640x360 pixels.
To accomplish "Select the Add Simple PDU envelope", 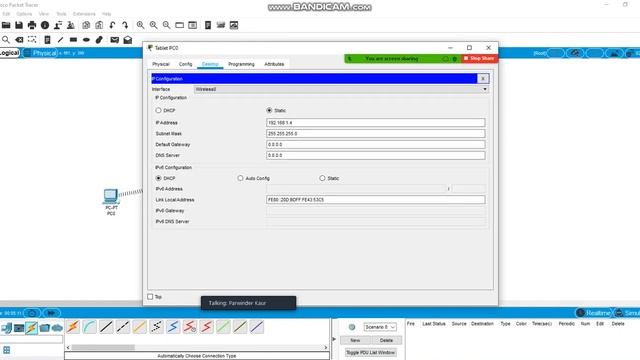I will tap(115, 40).
